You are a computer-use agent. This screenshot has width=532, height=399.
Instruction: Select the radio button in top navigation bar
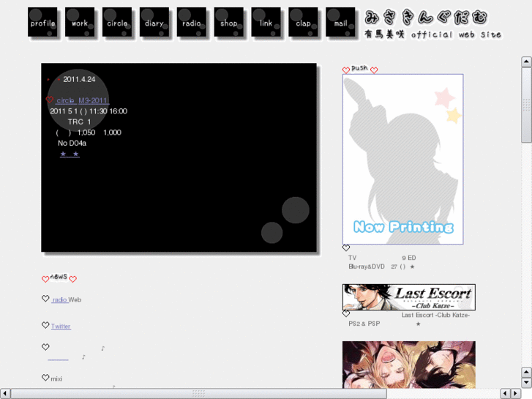click(192, 23)
